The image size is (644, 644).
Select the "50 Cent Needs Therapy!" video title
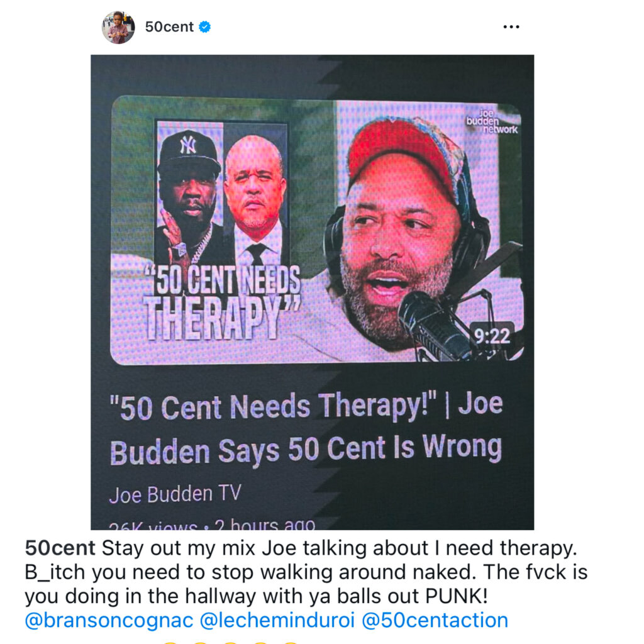pyautogui.click(x=306, y=429)
